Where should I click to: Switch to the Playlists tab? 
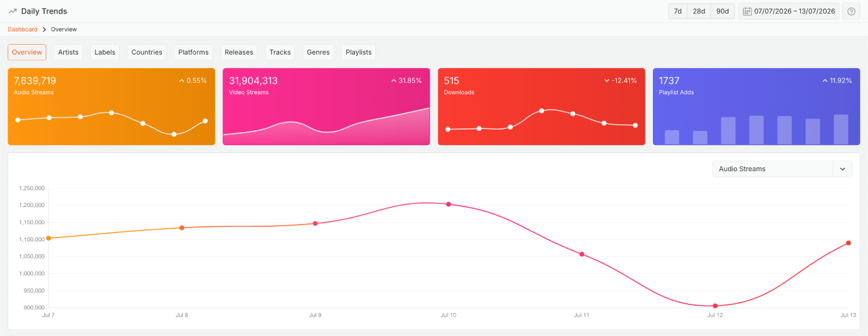click(358, 52)
